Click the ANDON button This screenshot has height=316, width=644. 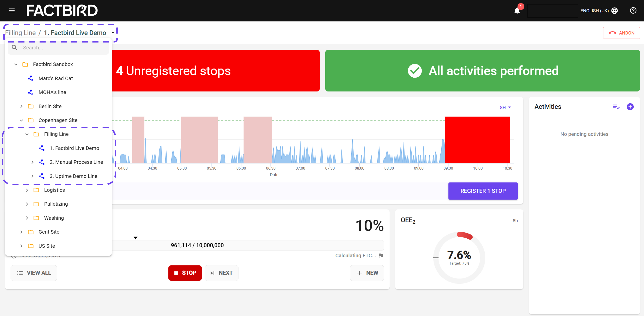[x=621, y=33]
